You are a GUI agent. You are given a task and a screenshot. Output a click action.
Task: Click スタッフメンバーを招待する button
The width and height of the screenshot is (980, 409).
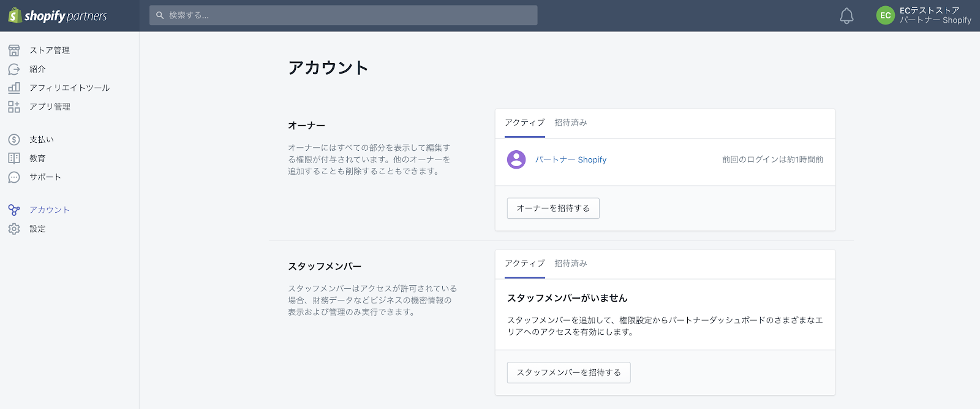click(568, 373)
